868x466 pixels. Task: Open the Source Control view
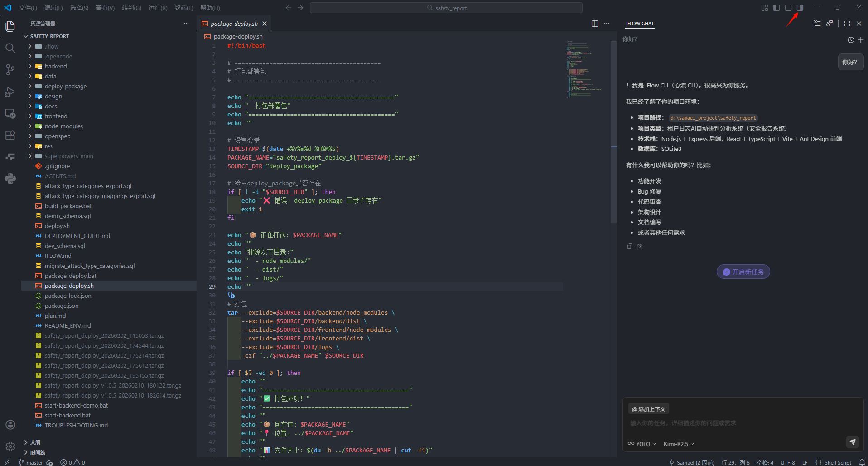tap(10, 69)
